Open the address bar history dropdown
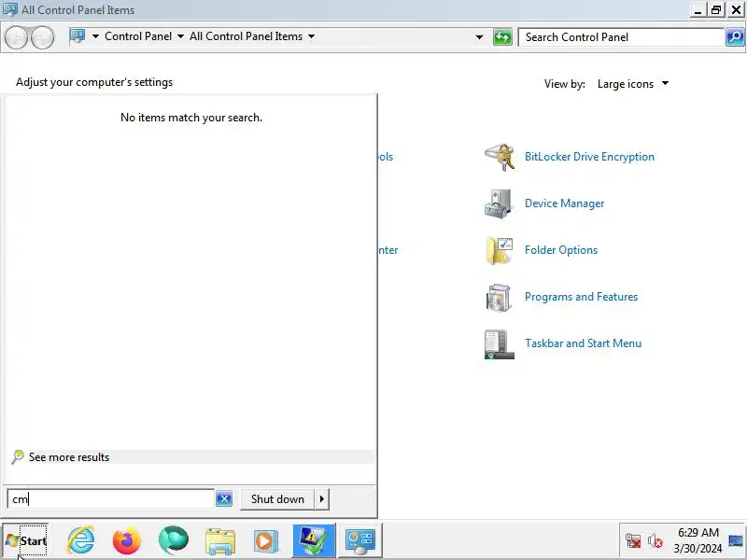Screen dimensions: 747x560 click(x=479, y=36)
